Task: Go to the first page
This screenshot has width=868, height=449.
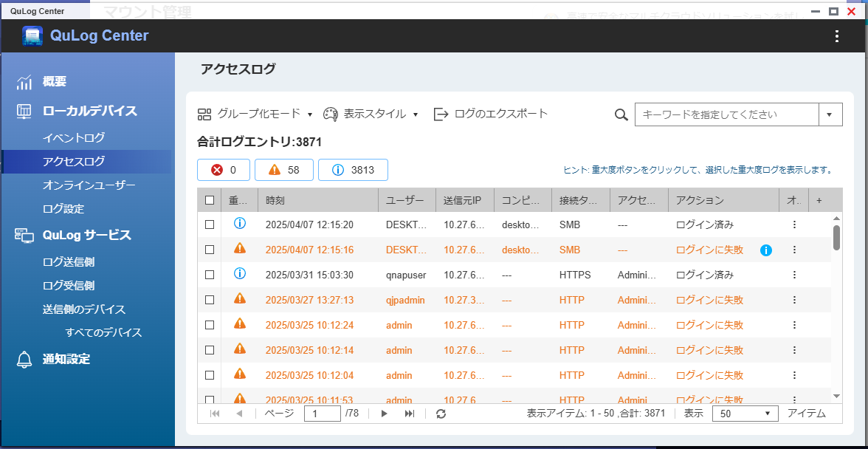Action: tap(215, 414)
